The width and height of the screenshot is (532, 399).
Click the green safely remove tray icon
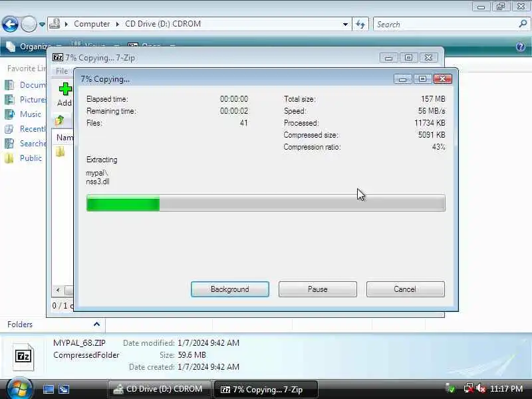[451, 388]
